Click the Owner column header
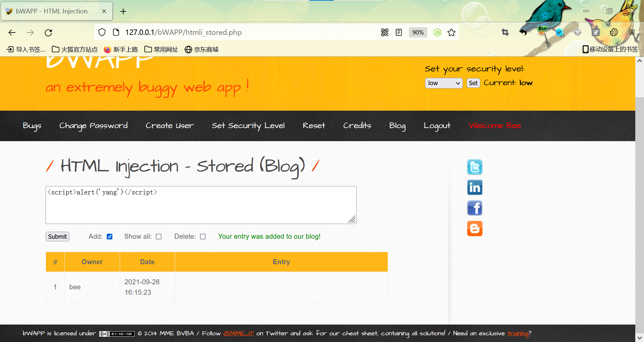Image resolution: width=644 pixels, height=342 pixels. pyautogui.click(x=92, y=262)
